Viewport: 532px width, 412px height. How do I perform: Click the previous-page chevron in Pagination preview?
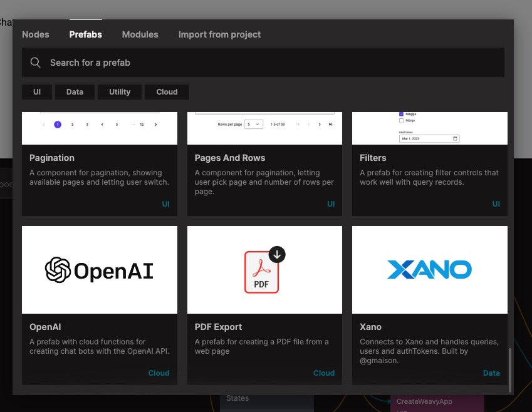[43, 125]
